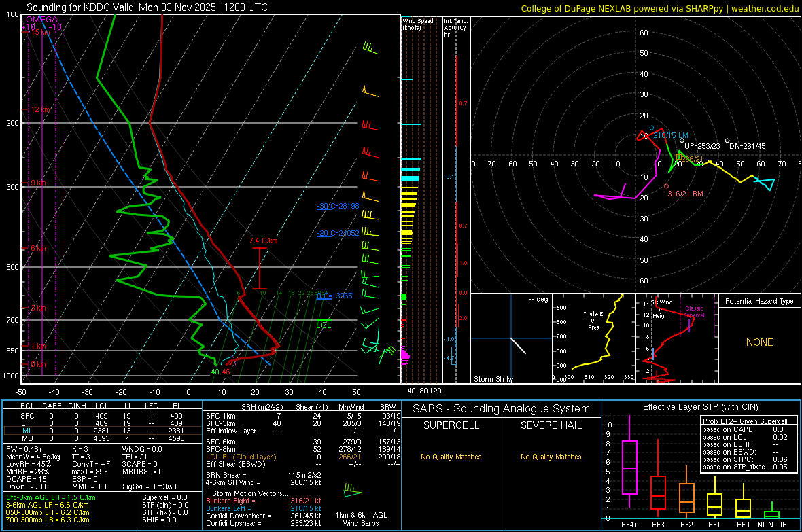
Task: Click the Wind Speed (knots) header
Action: pos(418,24)
